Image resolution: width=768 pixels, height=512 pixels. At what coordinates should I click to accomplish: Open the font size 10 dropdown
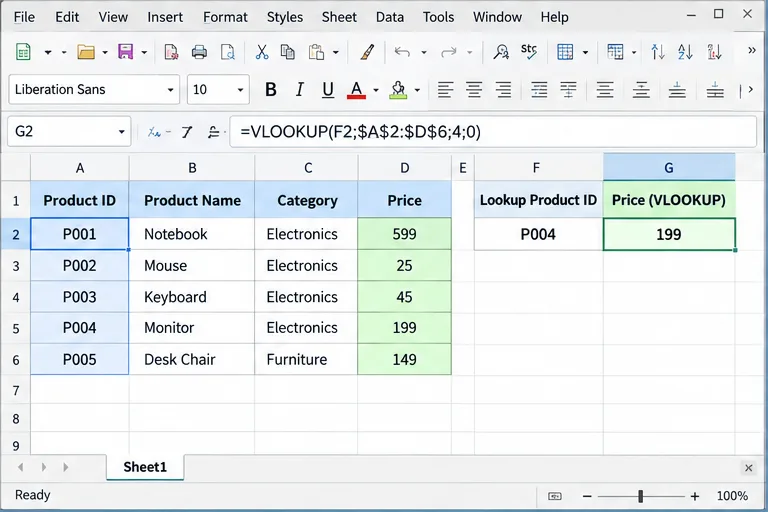[240, 90]
